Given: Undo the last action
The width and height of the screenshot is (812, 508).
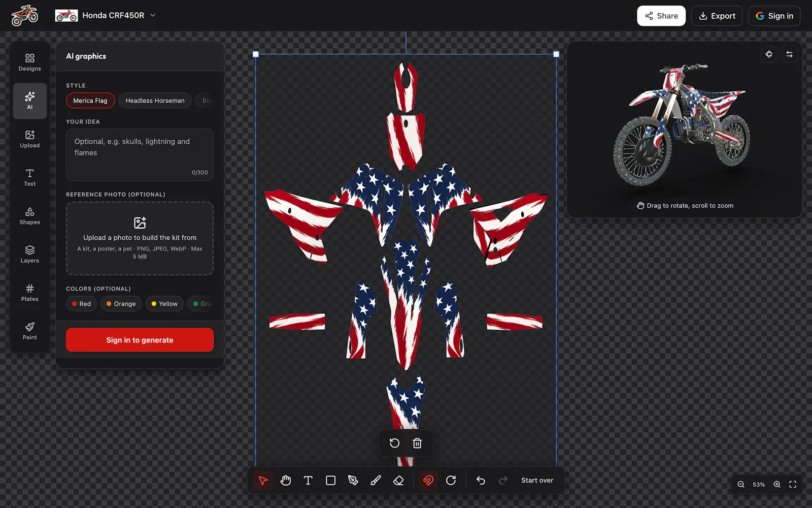Looking at the screenshot, I should click(x=481, y=481).
